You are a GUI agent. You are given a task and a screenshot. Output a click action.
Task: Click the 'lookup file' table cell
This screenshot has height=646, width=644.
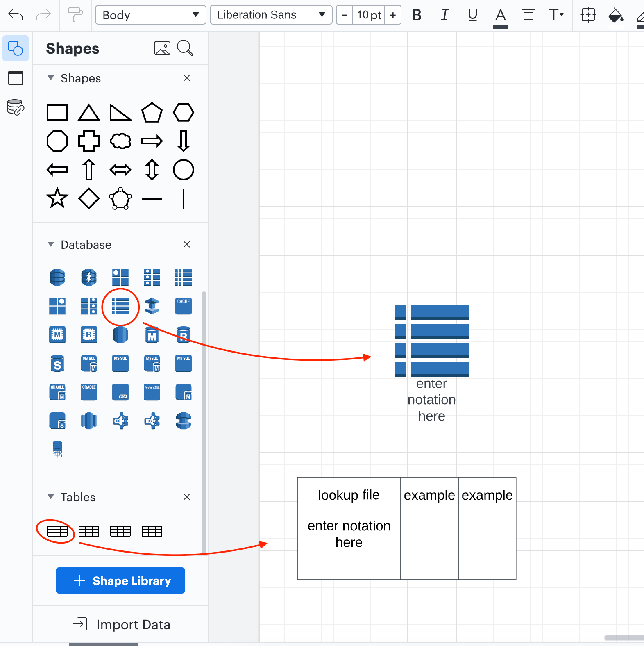[x=349, y=496]
